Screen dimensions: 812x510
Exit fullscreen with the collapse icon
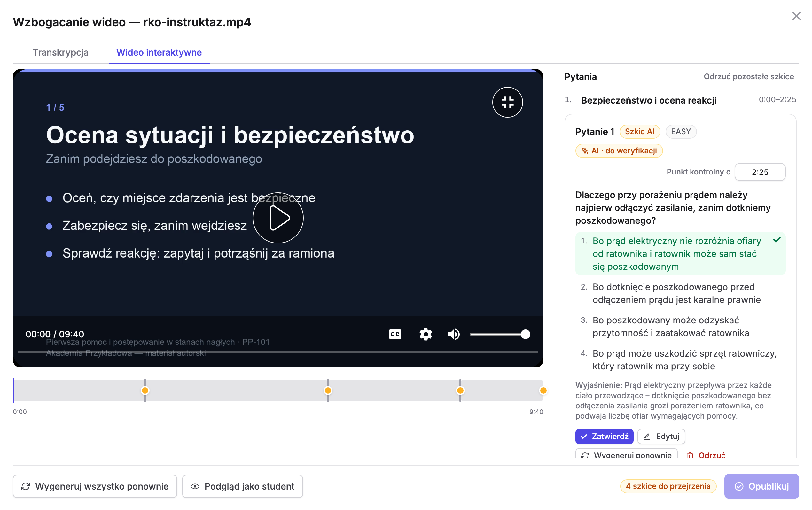tap(507, 102)
